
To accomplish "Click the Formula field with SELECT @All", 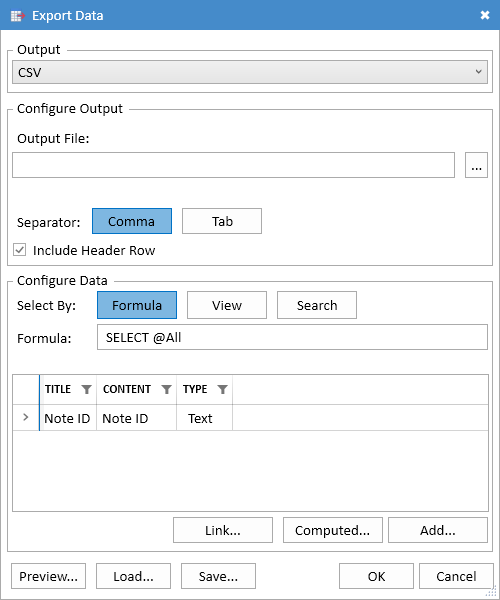I will tap(292, 337).
